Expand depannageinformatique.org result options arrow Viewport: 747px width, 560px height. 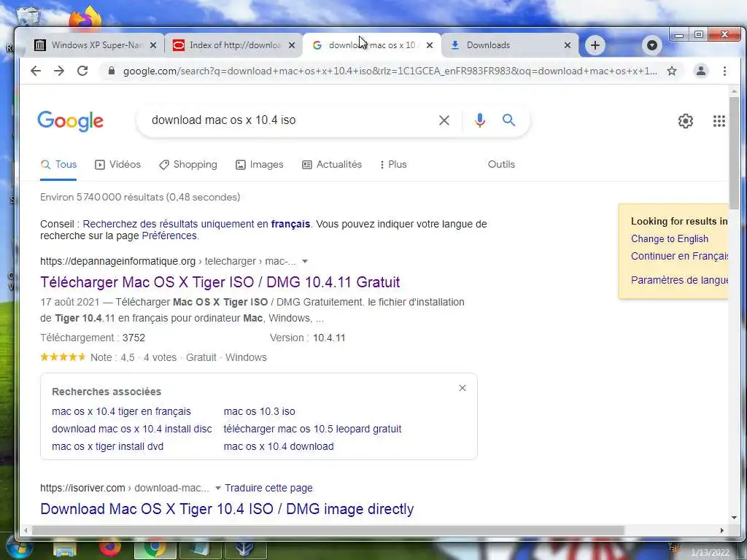305,262
